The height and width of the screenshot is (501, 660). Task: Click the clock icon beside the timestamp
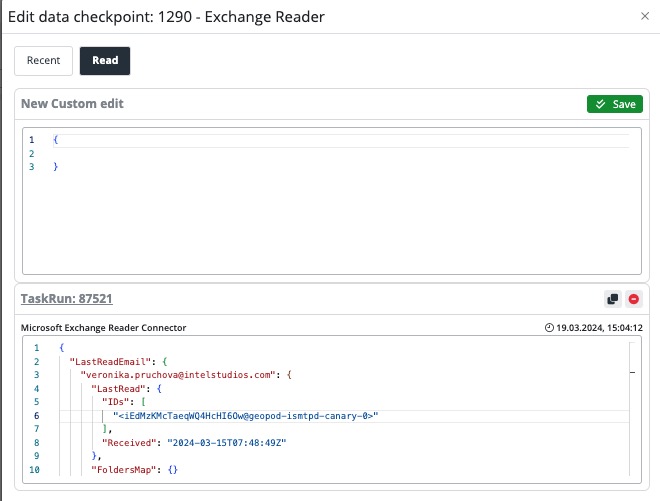[549, 328]
